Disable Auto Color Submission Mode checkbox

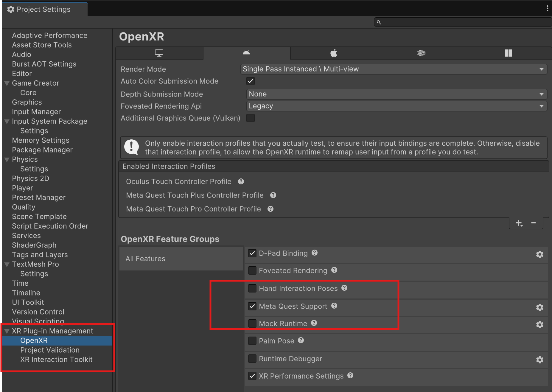(x=251, y=81)
